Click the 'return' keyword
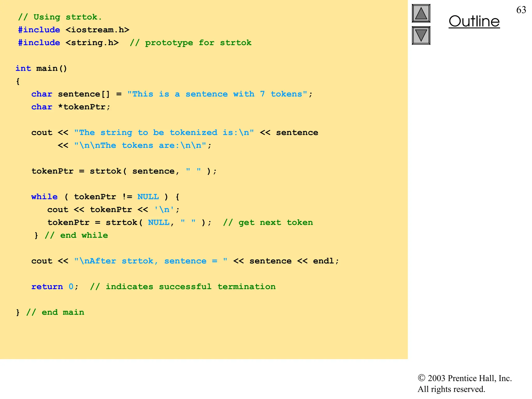The width and height of the screenshot is (532, 399). pyautogui.click(x=47, y=287)
